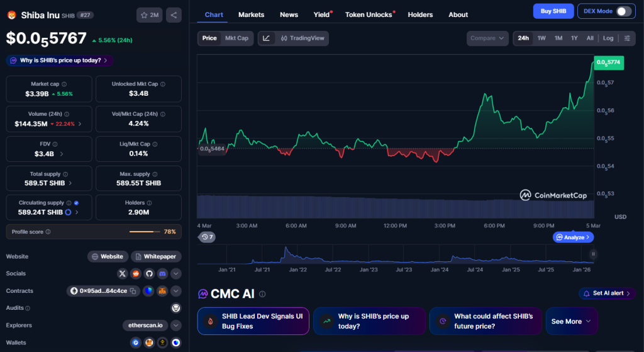Switch chart to Mkt Cap view
The image size is (644, 352).
click(x=236, y=38)
